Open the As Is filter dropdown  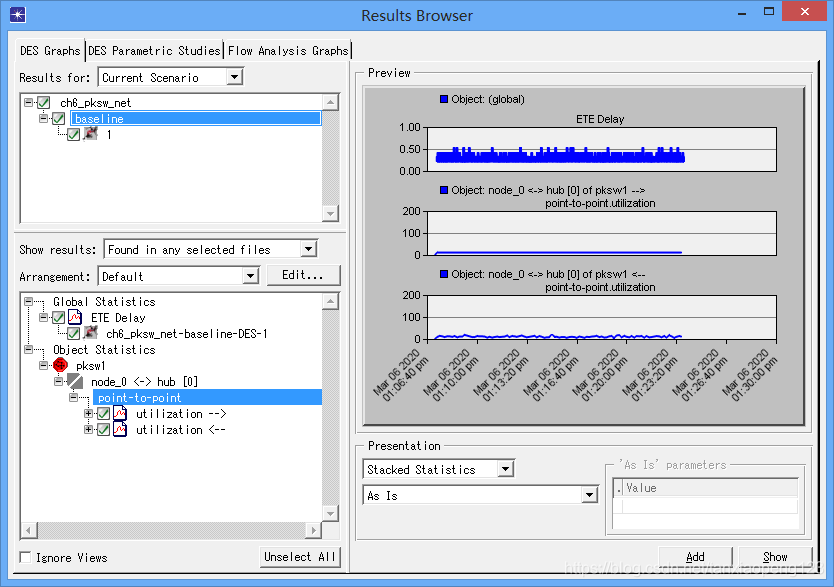(x=589, y=495)
